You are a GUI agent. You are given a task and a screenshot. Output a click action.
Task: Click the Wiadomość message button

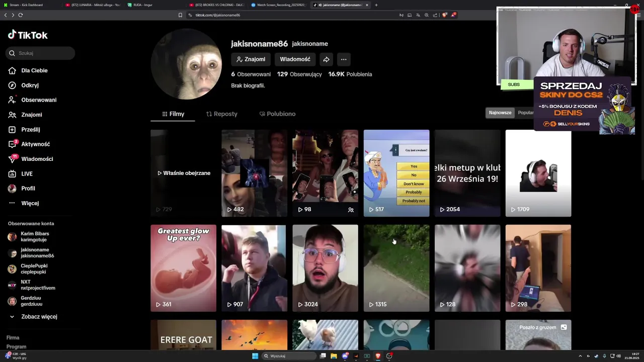click(295, 59)
